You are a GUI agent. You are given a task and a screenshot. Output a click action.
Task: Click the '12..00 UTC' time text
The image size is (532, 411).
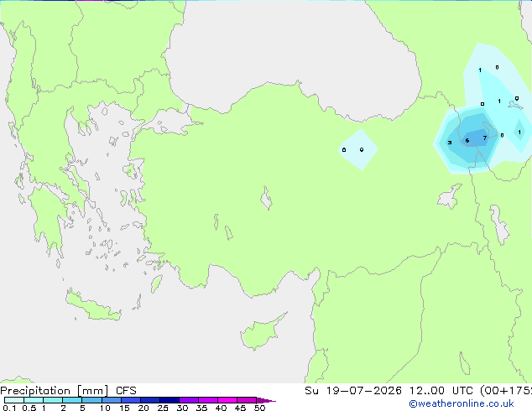(441, 391)
